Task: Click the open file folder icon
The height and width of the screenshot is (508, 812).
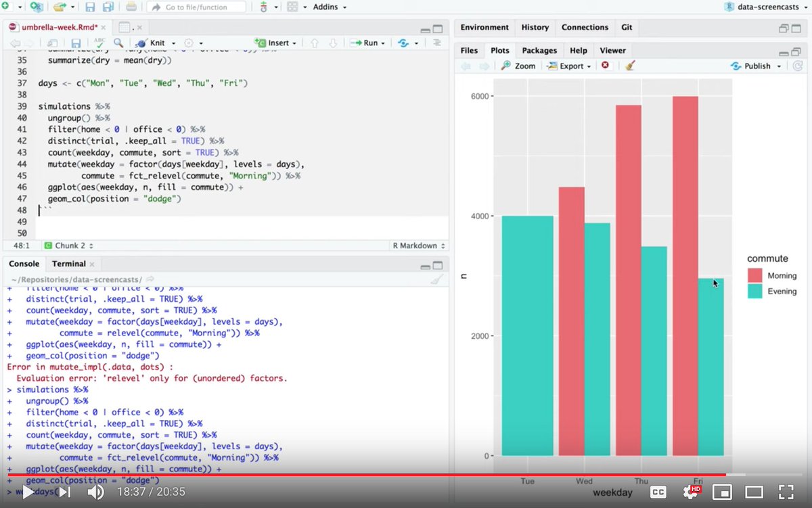Action: [60, 7]
